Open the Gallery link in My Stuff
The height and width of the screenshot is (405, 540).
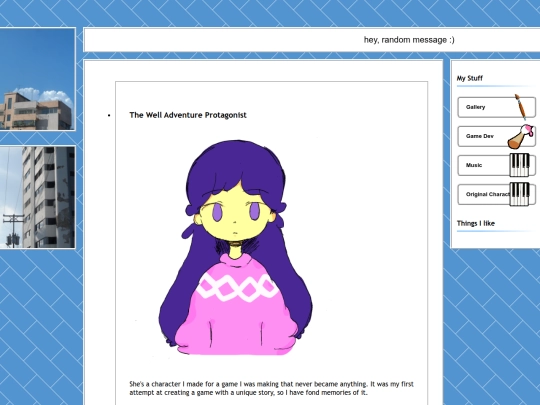[496, 107]
